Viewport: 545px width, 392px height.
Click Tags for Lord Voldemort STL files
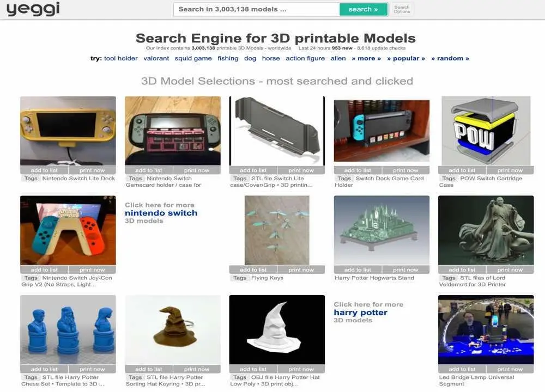(x=449, y=278)
